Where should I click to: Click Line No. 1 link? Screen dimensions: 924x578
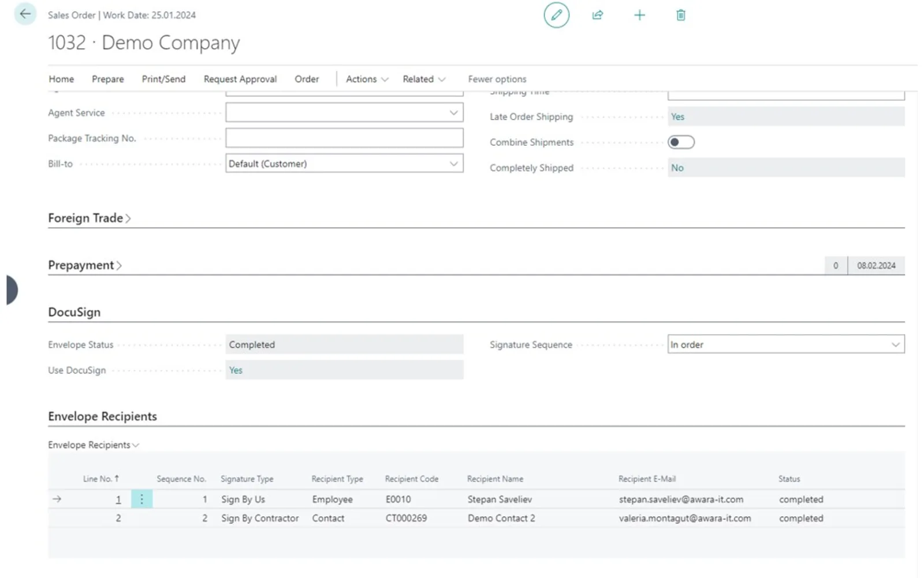point(118,499)
